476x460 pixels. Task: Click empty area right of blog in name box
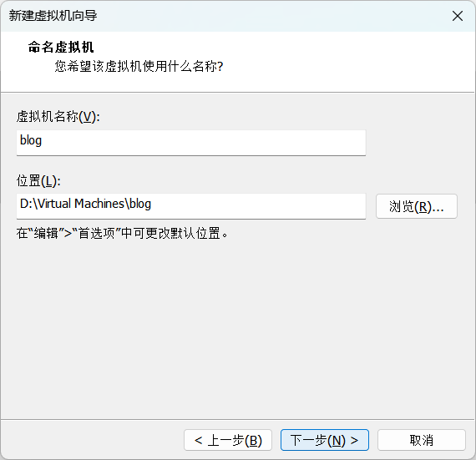(x=204, y=143)
